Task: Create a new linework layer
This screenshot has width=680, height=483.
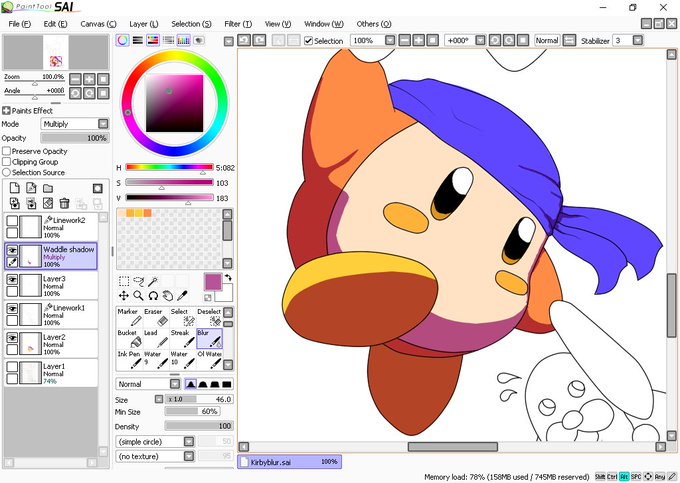Action: coord(31,188)
